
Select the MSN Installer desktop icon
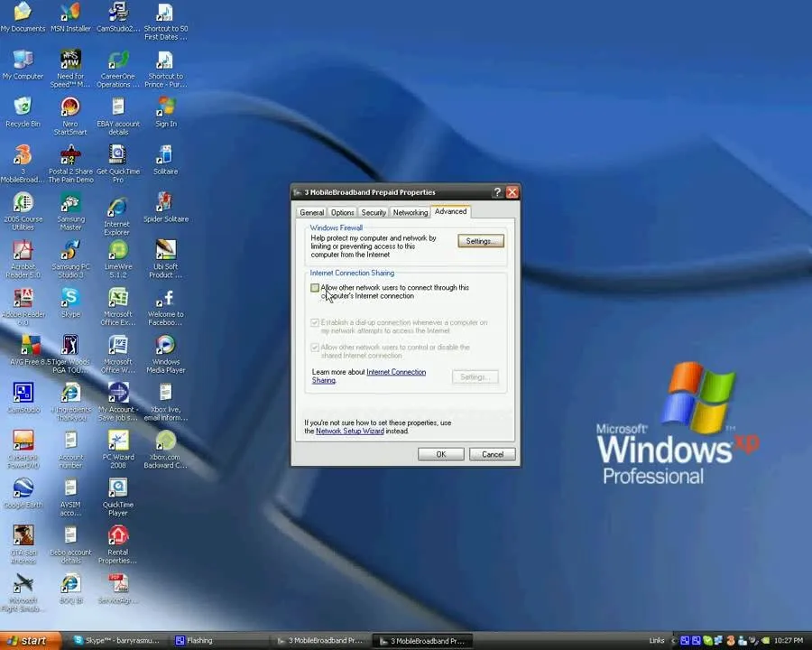pyautogui.click(x=70, y=17)
